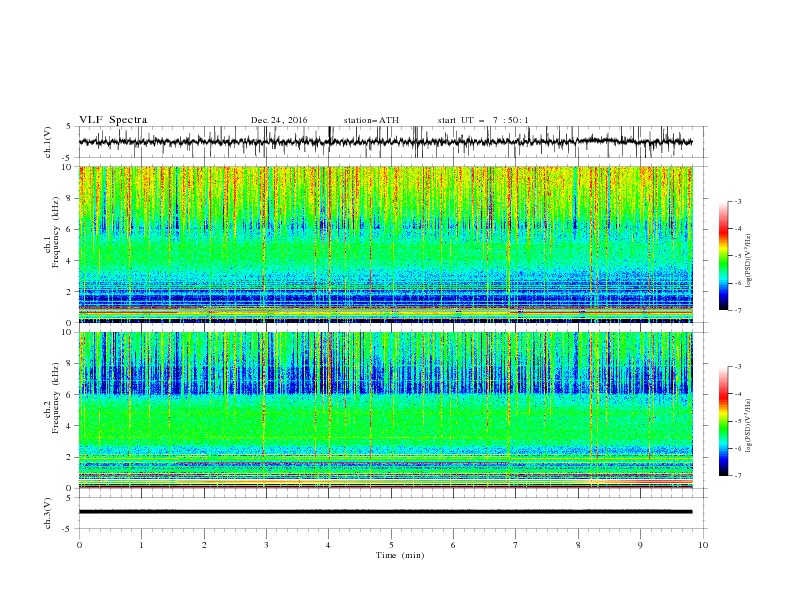Click the '-7' value on lower colorbar

738,476
